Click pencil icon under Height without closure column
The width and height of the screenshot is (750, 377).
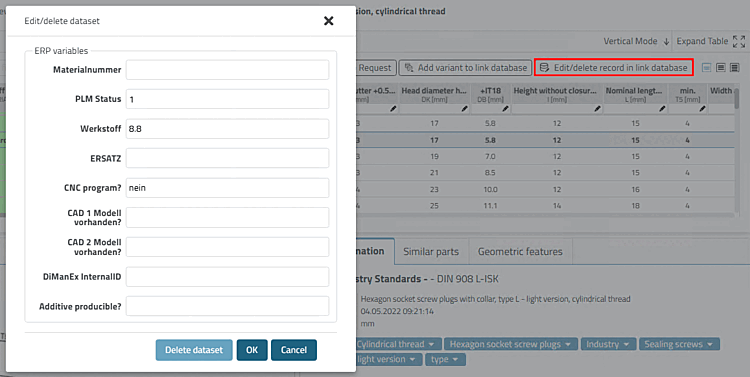597,109
